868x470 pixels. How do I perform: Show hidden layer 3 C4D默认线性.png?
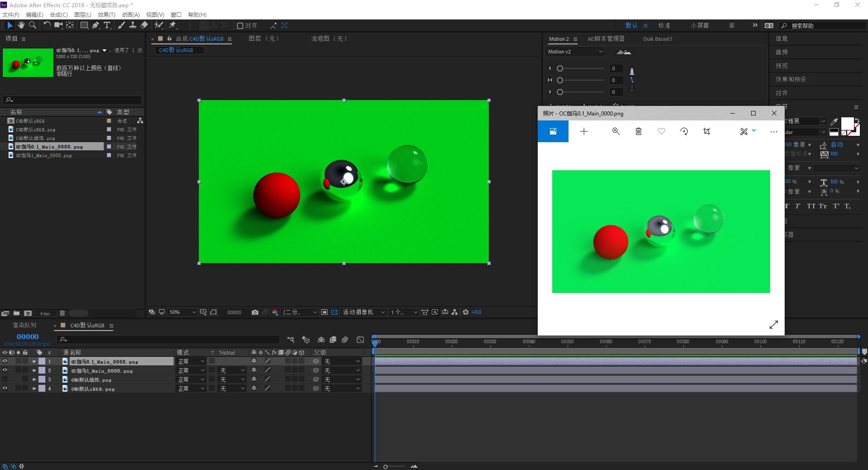5,379
